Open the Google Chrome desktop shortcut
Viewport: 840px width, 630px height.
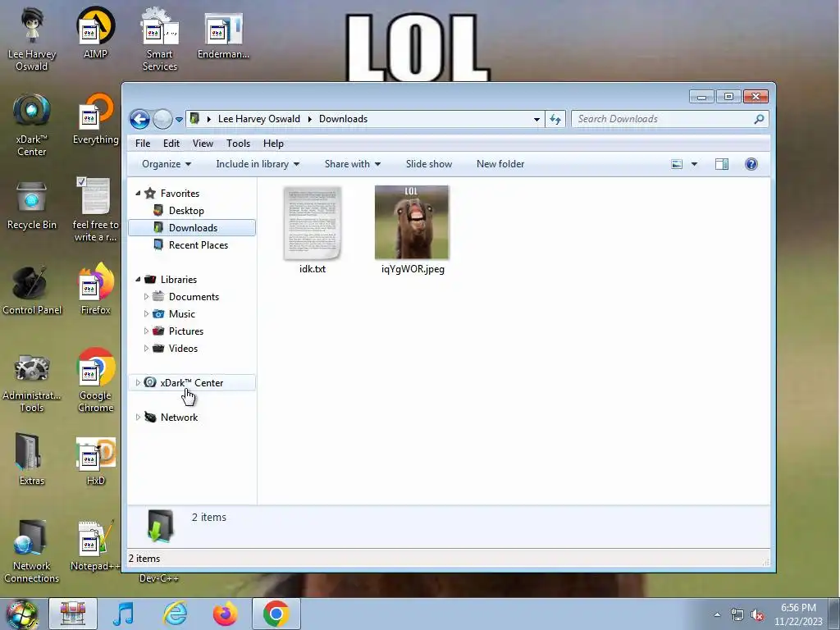click(x=95, y=381)
